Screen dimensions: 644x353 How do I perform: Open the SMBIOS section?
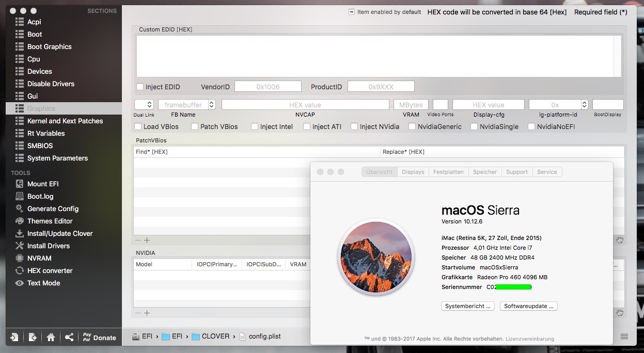tap(40, 146)
